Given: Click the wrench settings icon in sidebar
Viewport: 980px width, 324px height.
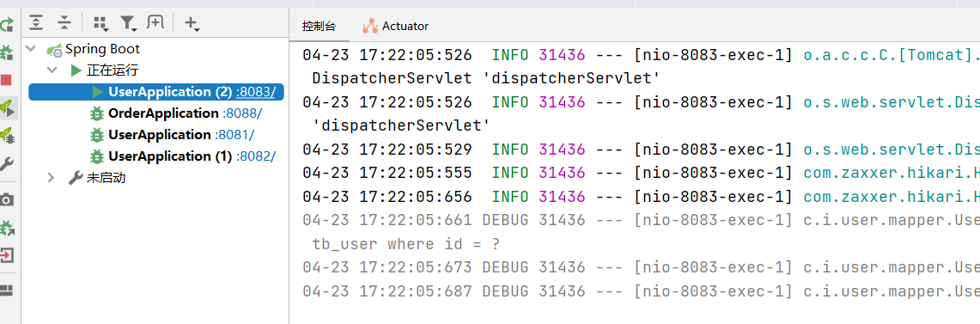Looking at the screenshot, I should [6, 164].
